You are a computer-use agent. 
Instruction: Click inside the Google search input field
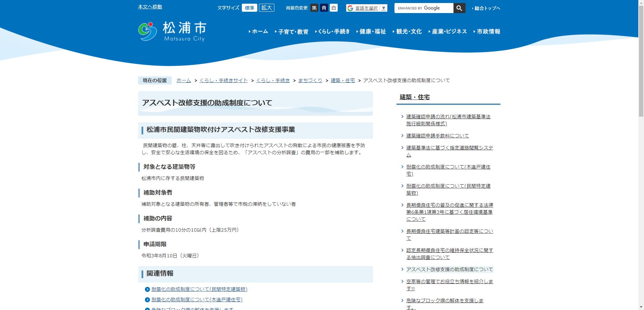426,8
